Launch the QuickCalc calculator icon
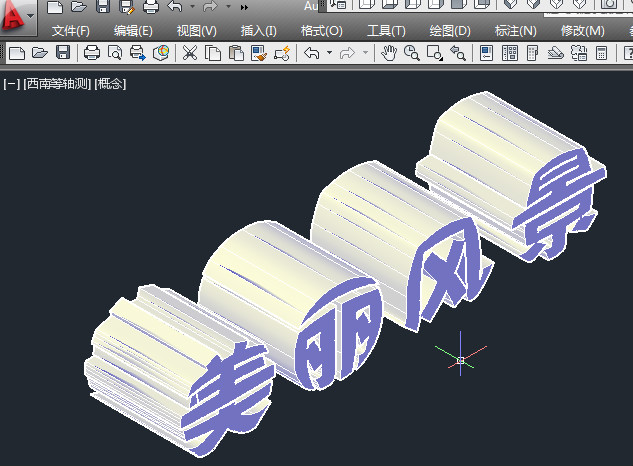Image resolution: width=633 pixels, height=466 pixels. click(x=603, y=52)
